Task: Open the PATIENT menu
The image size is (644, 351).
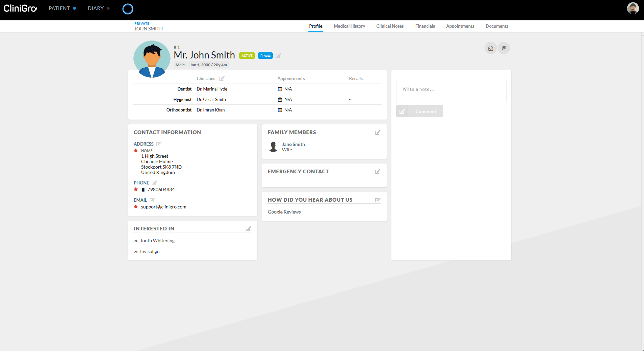Action: point(59,8)
